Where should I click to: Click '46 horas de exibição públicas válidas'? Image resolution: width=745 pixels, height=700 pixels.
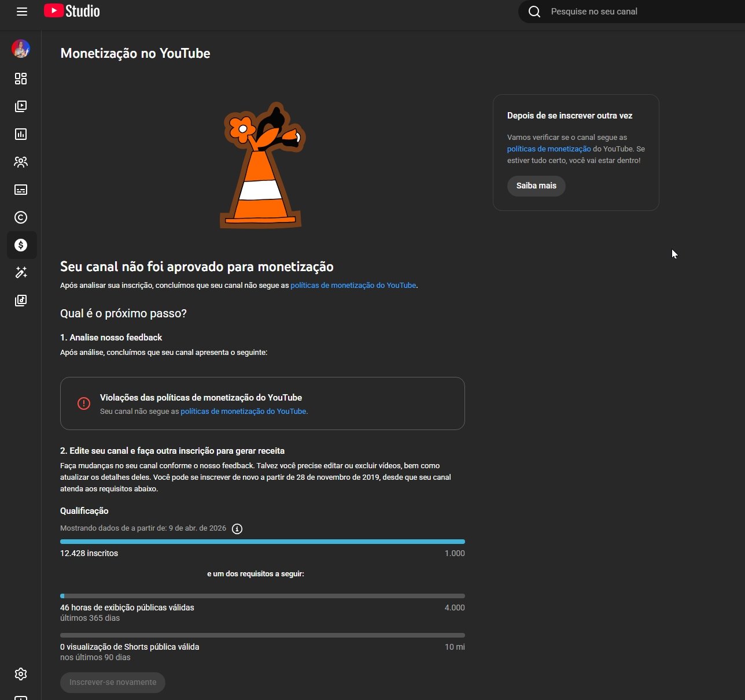coord(127,608)
